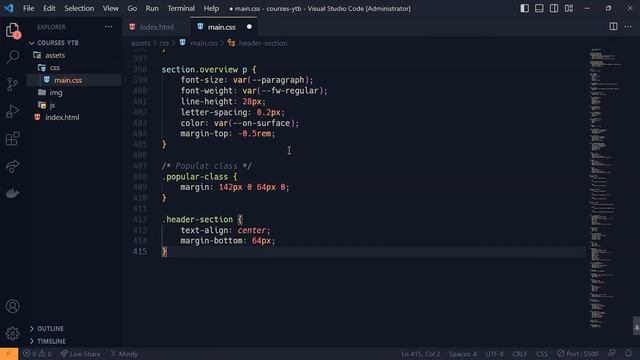Open the File menu
Image resolution: width=640 pixels, height=360 pixels.
(29, 8)
